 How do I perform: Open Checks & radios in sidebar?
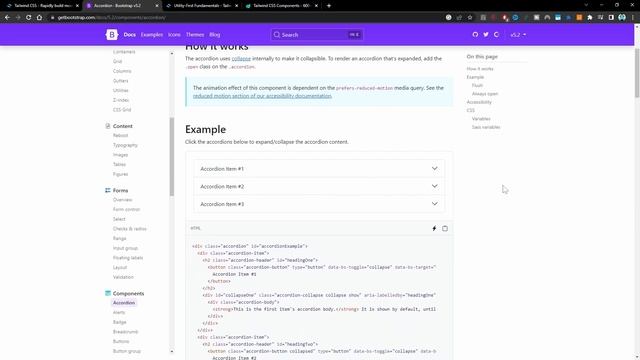click(x=130, y=229)
